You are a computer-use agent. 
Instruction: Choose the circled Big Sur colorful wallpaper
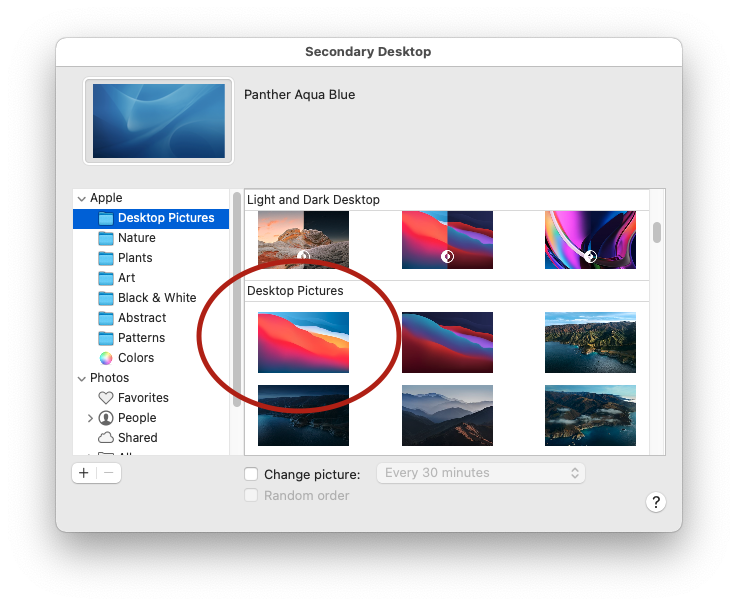pos(303,342)
